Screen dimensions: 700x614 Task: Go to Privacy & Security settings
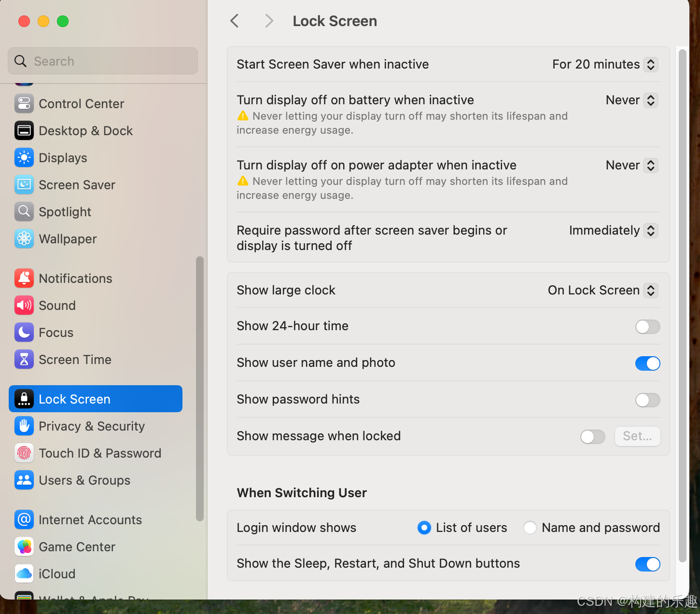(96, 426)
